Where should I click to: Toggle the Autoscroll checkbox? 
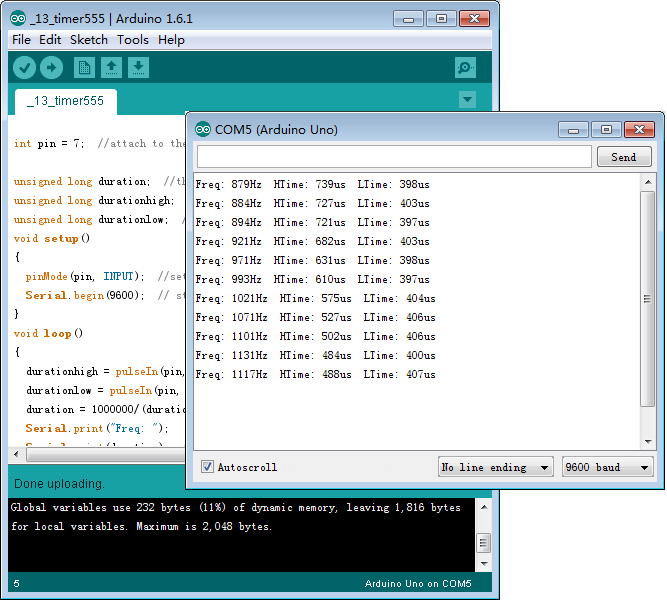[x=207, y=467]
